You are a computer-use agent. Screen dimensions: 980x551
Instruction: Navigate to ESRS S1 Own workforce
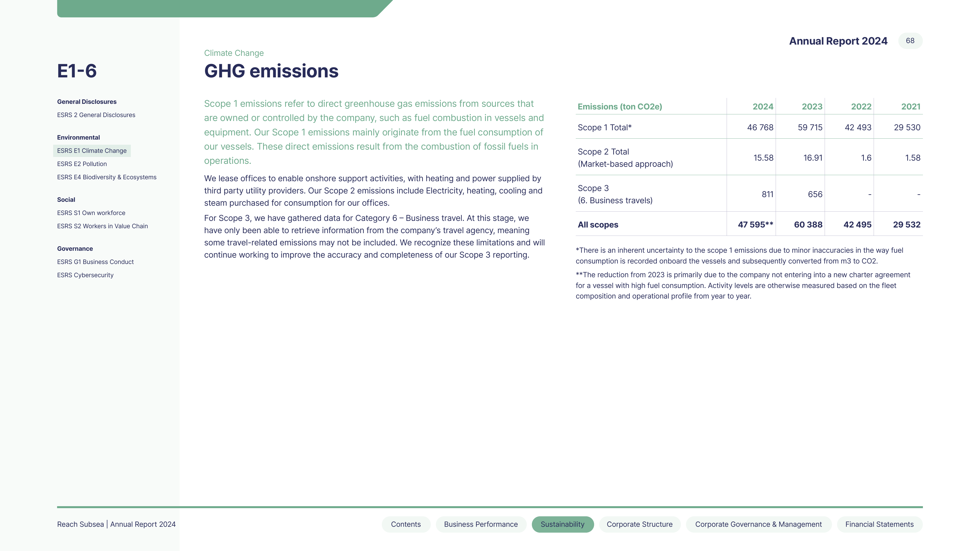tap(91, 213)
